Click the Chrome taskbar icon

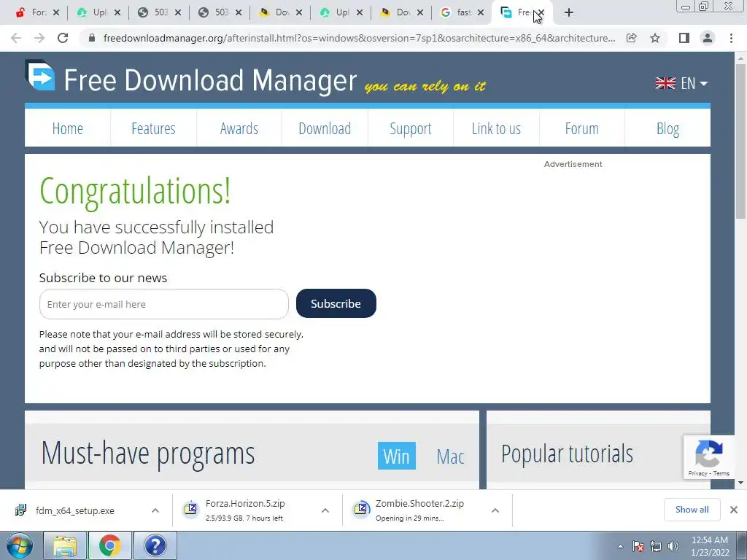[109, 545]
